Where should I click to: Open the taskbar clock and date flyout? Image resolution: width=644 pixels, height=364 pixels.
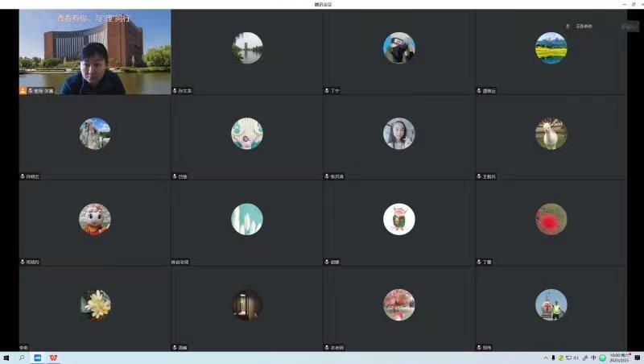click(x=618, y=358)
